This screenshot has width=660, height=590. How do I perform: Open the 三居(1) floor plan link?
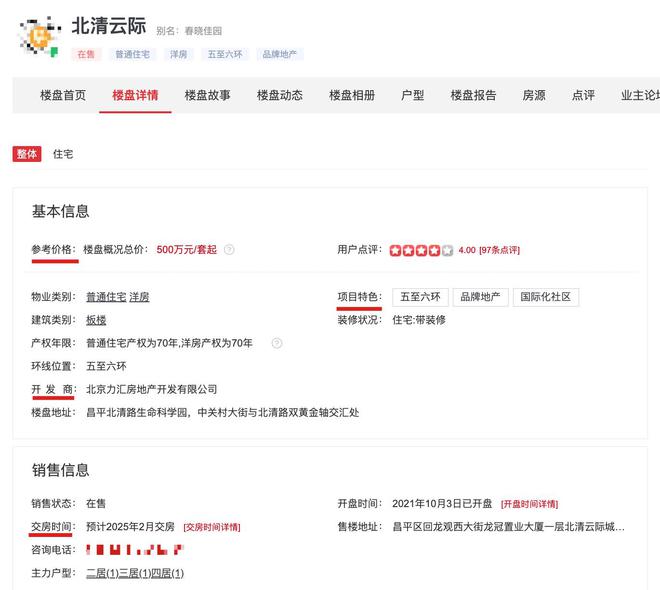(135, 573)
